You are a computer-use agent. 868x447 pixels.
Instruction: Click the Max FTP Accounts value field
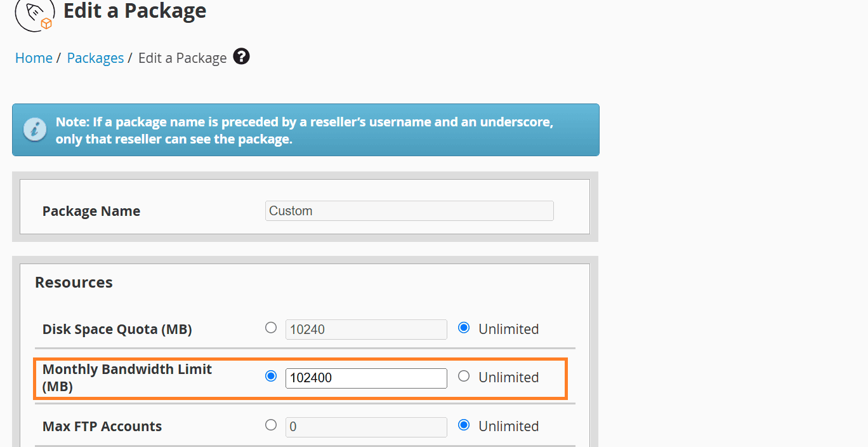tap(366, 427)
